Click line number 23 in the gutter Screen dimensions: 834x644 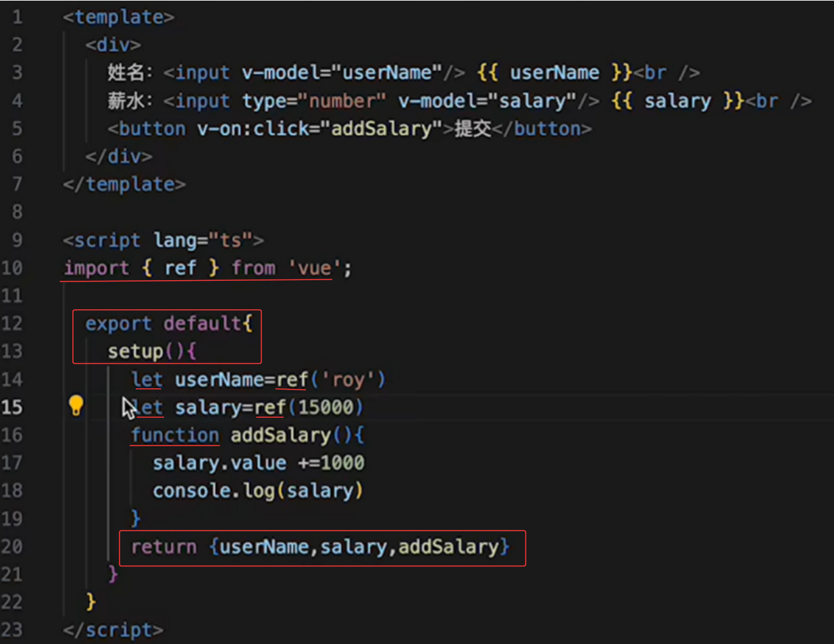click(x=12, y=630)
